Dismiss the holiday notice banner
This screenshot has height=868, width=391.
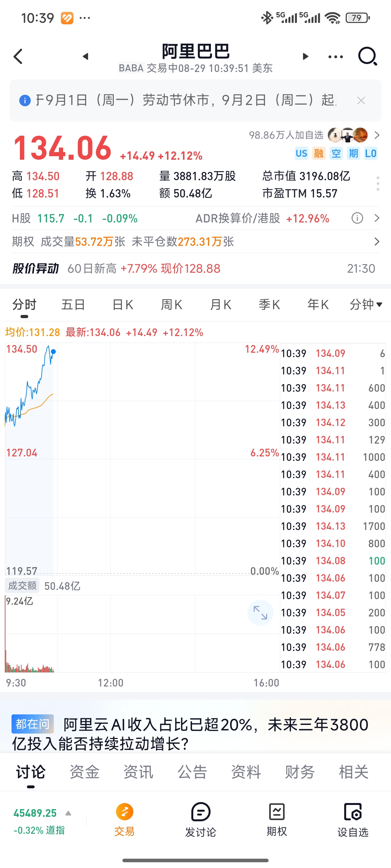(361, 100)
